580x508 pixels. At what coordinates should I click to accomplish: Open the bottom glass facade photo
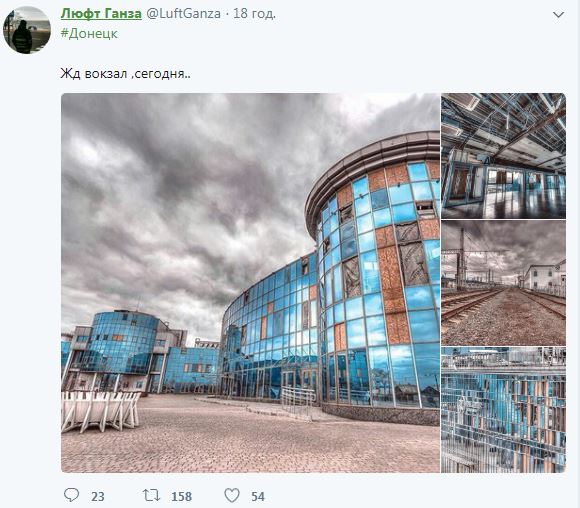click(503, 410)
